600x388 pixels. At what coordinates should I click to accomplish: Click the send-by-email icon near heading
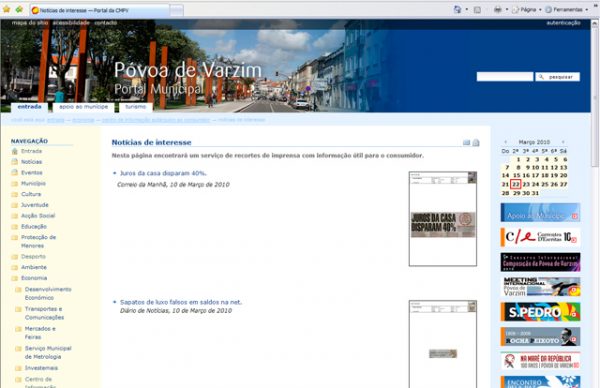pyautogui.click(x=466, y=143)
